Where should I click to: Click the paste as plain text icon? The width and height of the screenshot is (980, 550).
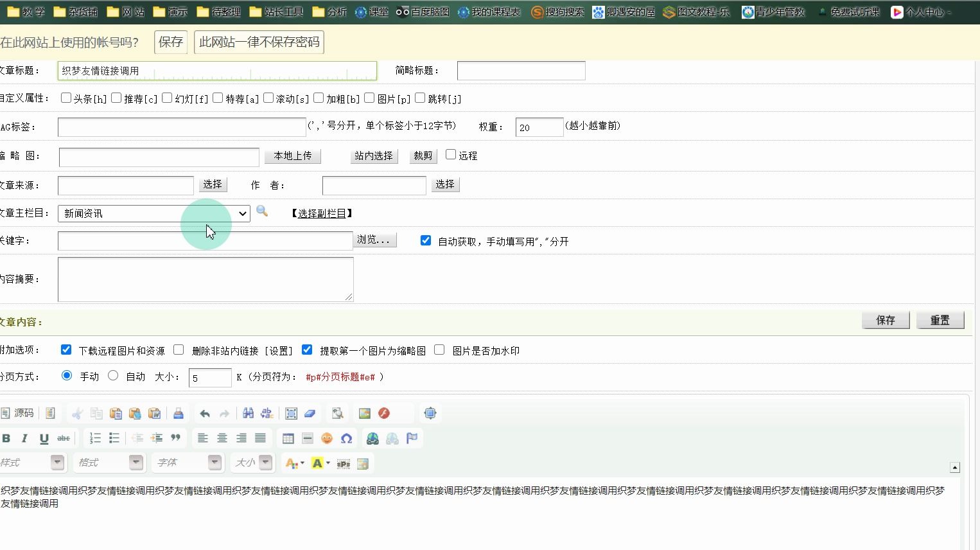click(135, 413)
